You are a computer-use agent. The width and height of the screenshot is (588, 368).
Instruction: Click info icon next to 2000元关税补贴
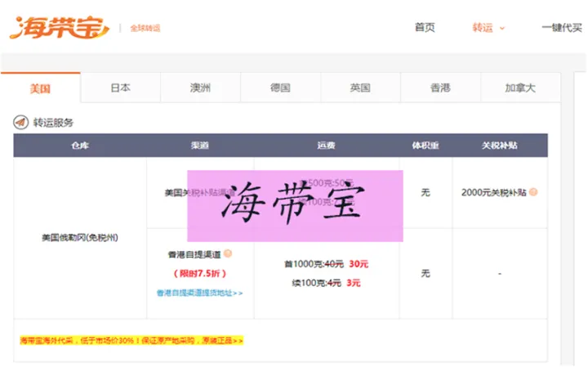tap(533, 192)
